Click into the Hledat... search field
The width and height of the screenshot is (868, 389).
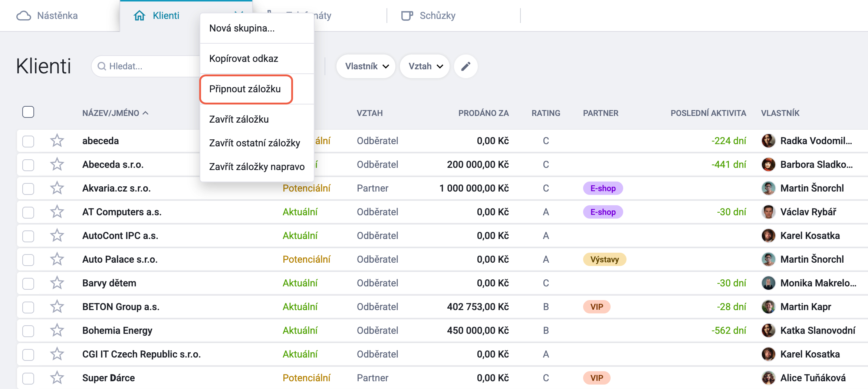tap(147, 66)
